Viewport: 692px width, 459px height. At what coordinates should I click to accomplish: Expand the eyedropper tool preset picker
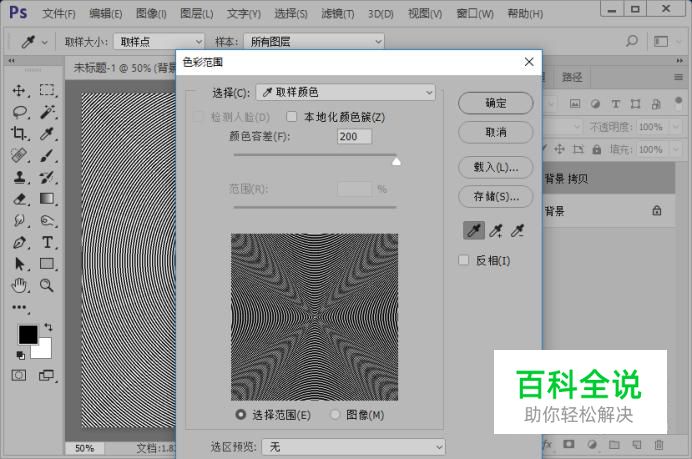click(45, 42)
